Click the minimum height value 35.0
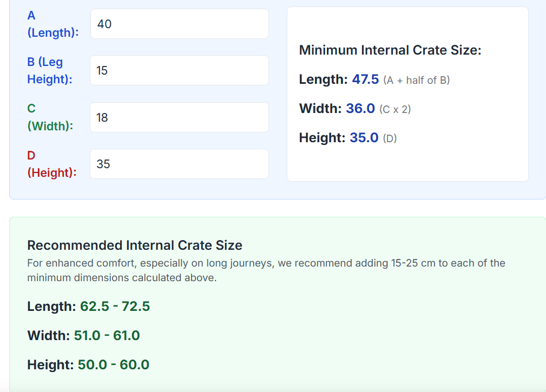 pyautogui.click(x=364, y=138)
